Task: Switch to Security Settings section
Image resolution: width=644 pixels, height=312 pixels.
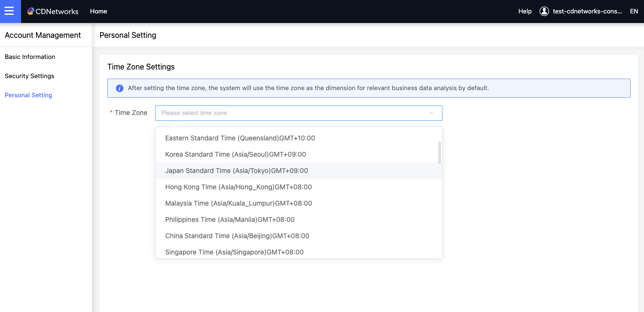Action: click(29, 76)
